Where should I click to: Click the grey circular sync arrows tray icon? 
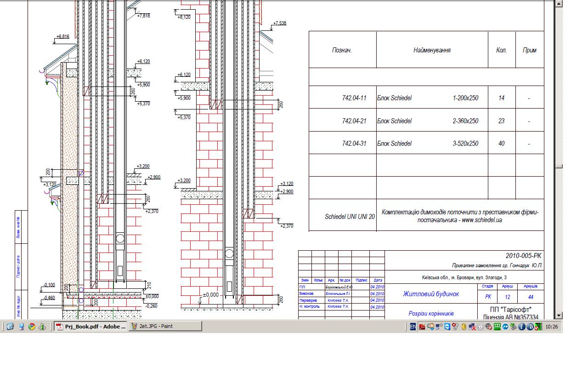pos(481,327)
